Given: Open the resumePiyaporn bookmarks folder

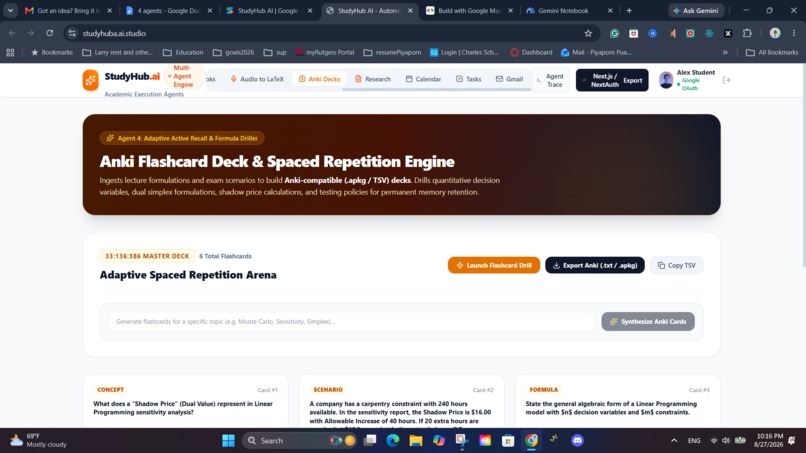Looking at the screenshot, I should [392, 52].
